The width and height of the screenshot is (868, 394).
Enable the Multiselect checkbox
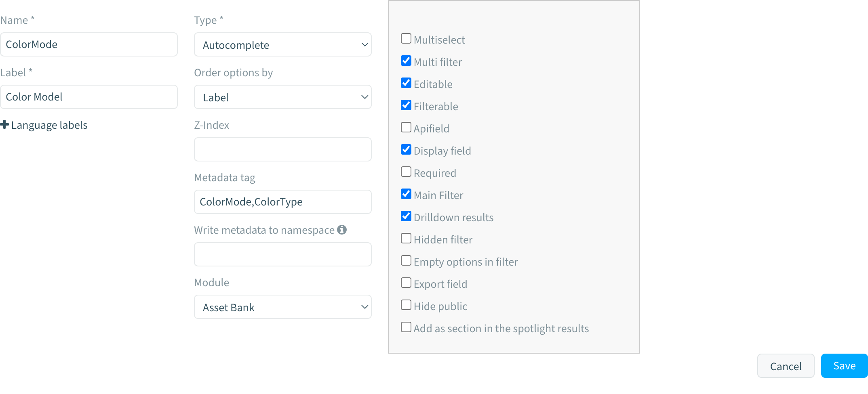tap(406, 38)
